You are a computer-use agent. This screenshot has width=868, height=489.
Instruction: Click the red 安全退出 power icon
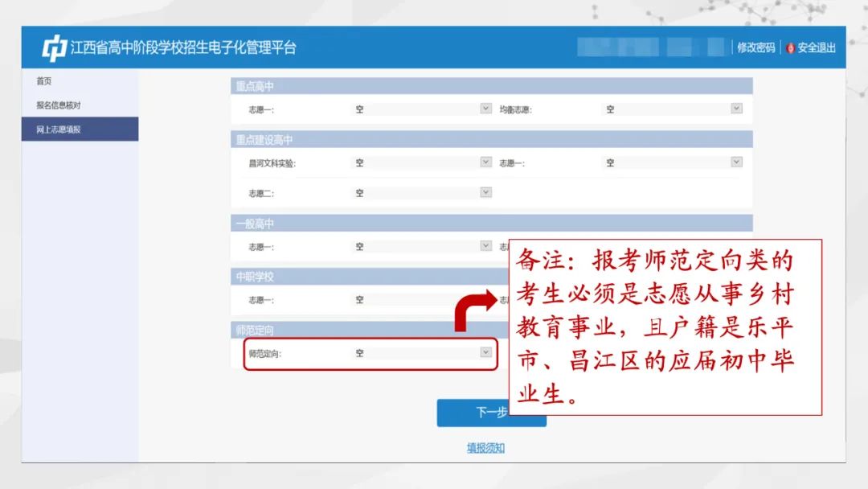pyautogui.click(x=790, y=48)
